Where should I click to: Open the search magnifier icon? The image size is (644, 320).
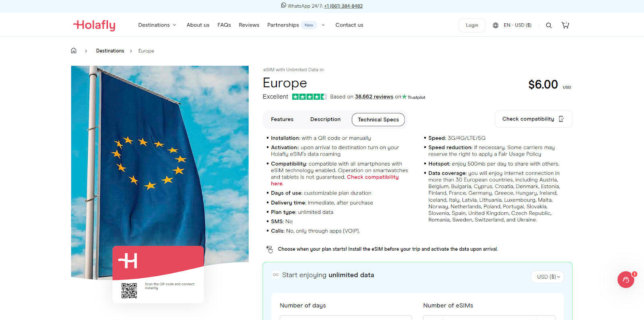pyautogui.click(x=549, y=25)
